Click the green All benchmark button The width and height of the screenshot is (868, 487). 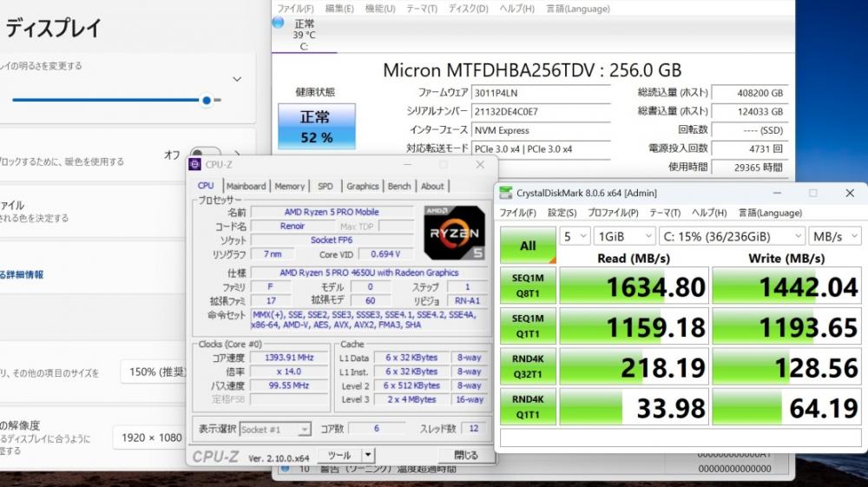528,245
